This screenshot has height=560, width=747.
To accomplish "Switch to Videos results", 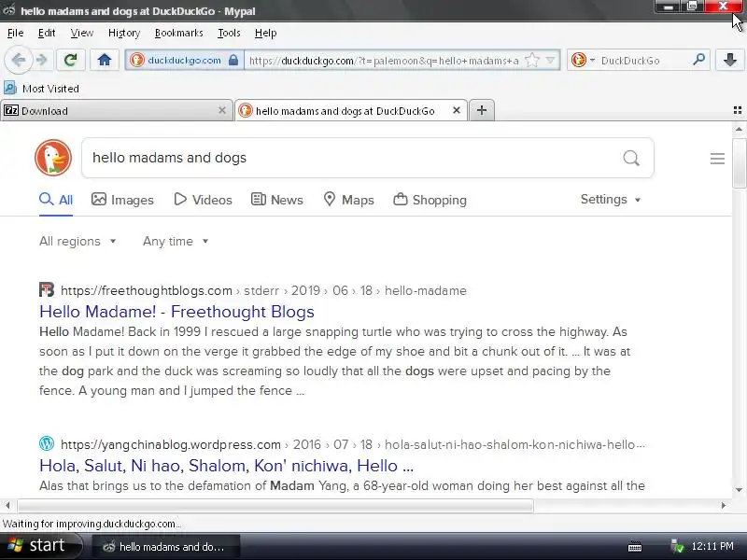I will click(203, 200).
